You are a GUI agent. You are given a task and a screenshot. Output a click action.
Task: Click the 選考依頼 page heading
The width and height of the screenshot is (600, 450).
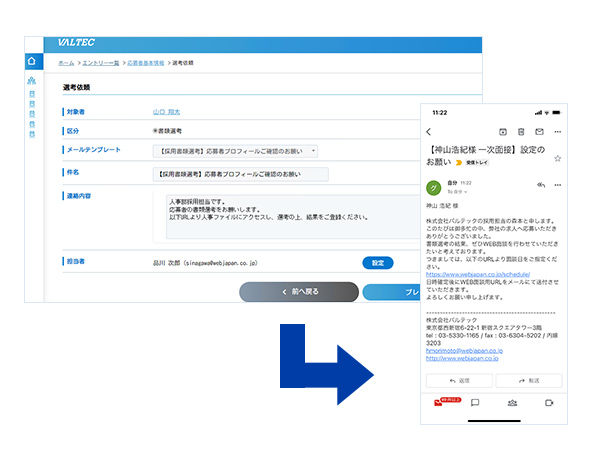[77, 87]
